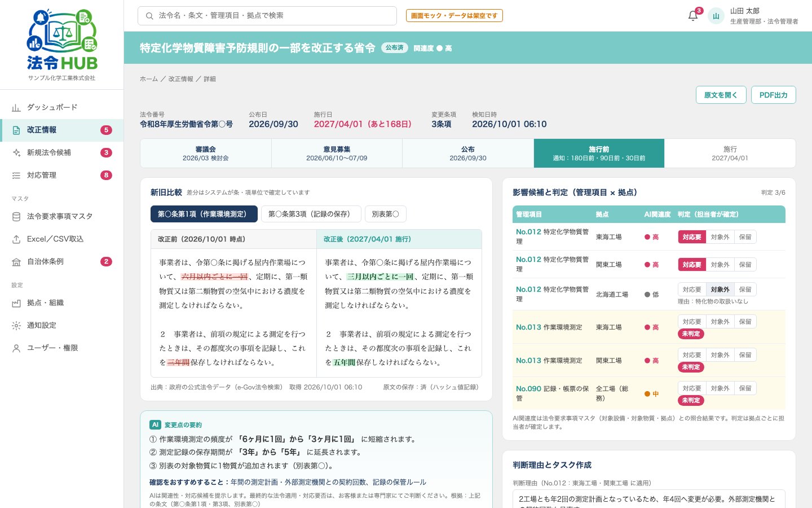Open the 別表第○ tab
This screenshot has height=508, width=812.
coord(386,214)
